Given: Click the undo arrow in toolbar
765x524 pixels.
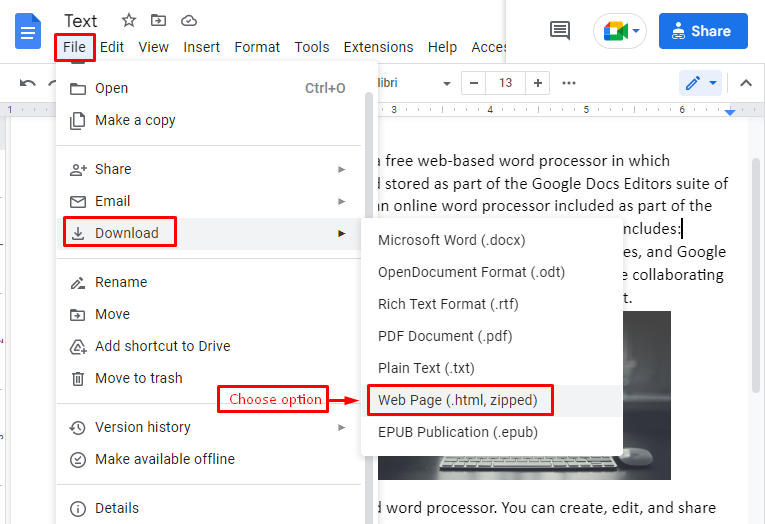Looking at the screenshot, I should tap(28, 83).
